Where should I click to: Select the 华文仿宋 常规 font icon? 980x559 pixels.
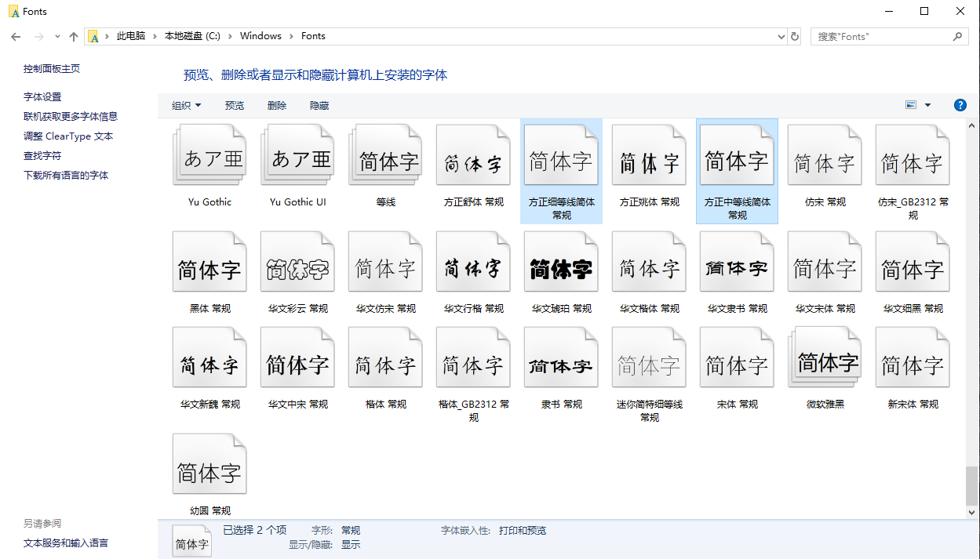pos(385,262)
